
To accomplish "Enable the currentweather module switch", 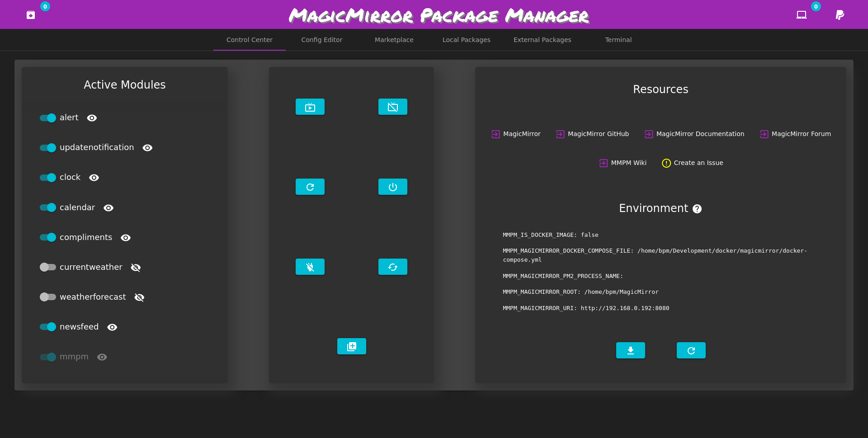I will 48,267.
